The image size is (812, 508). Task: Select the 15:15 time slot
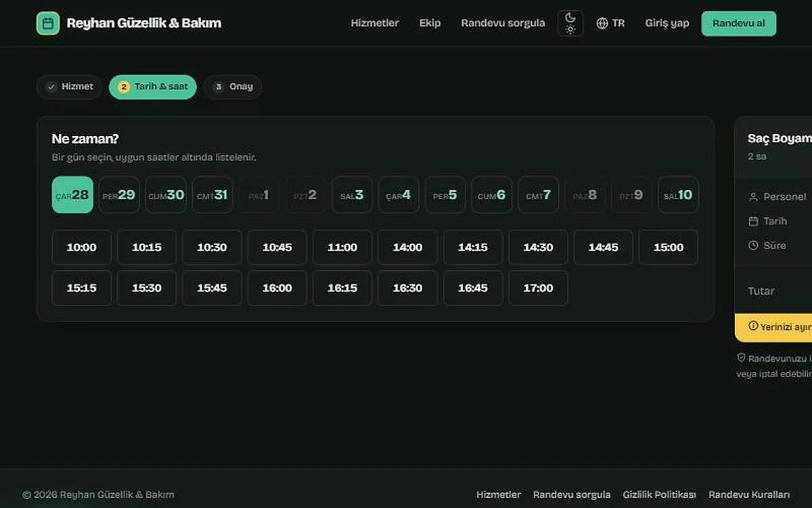[82, 288]
